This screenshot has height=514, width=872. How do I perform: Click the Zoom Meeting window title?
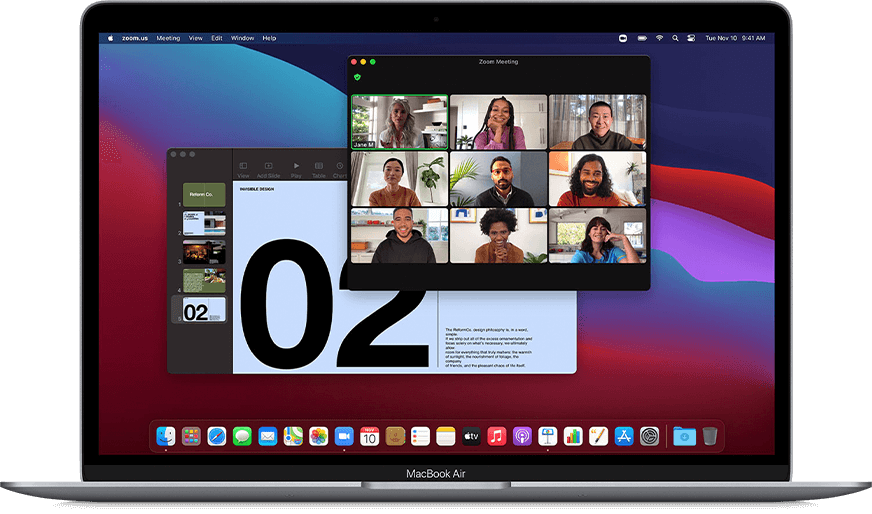498,62
